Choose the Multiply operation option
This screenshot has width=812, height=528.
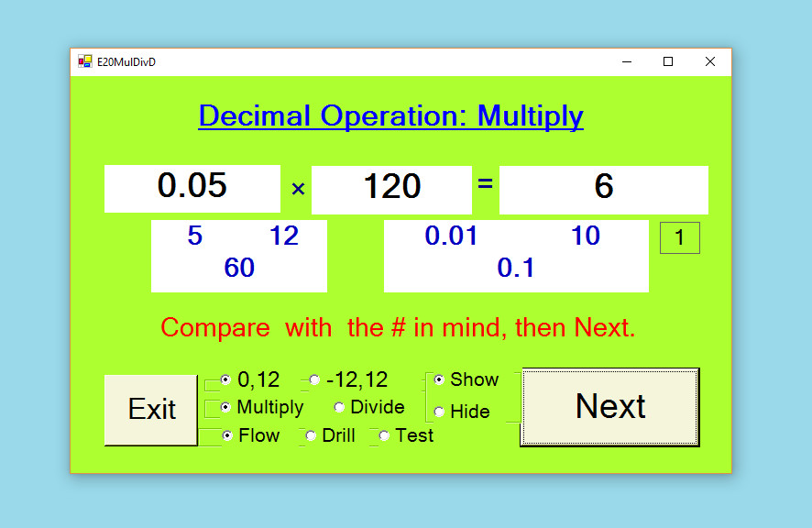pos(225,407)
